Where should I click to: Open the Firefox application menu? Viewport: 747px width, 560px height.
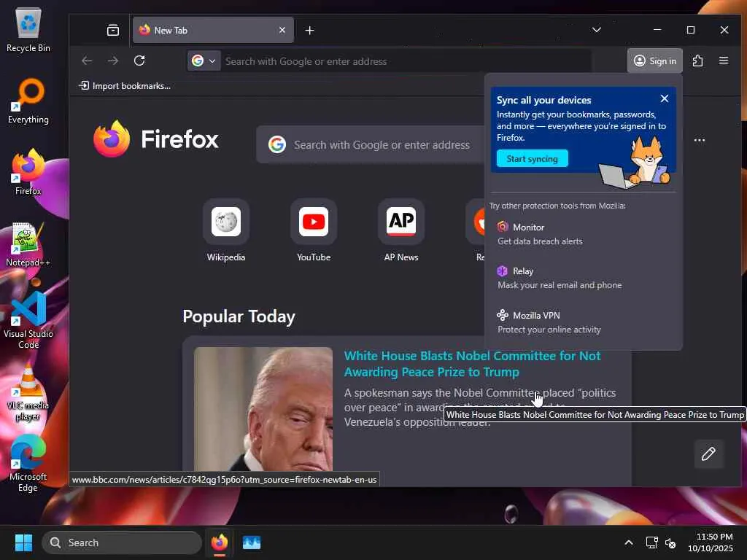tap(724, 61)
